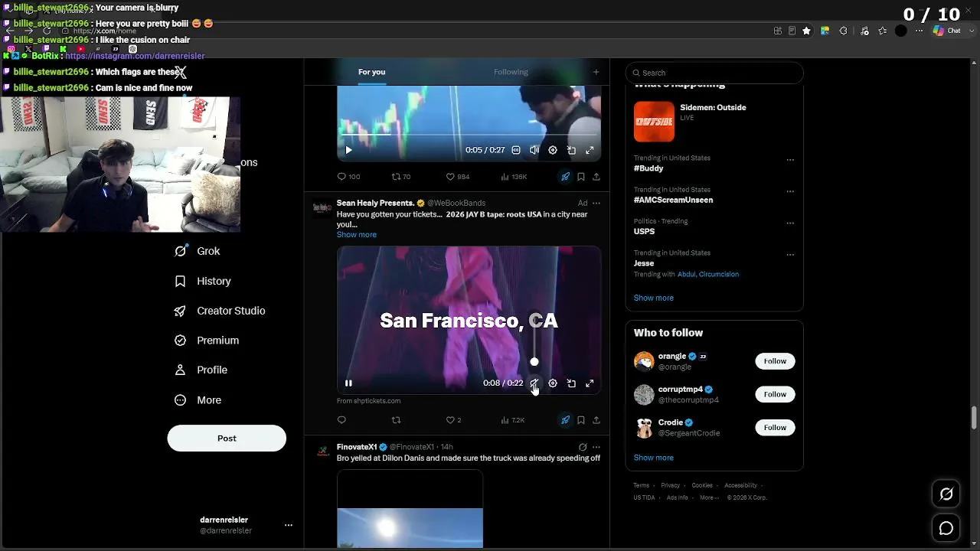Screen dimensions: 980x551
Task: Share the post with 136K views
Action: (596, 177)
